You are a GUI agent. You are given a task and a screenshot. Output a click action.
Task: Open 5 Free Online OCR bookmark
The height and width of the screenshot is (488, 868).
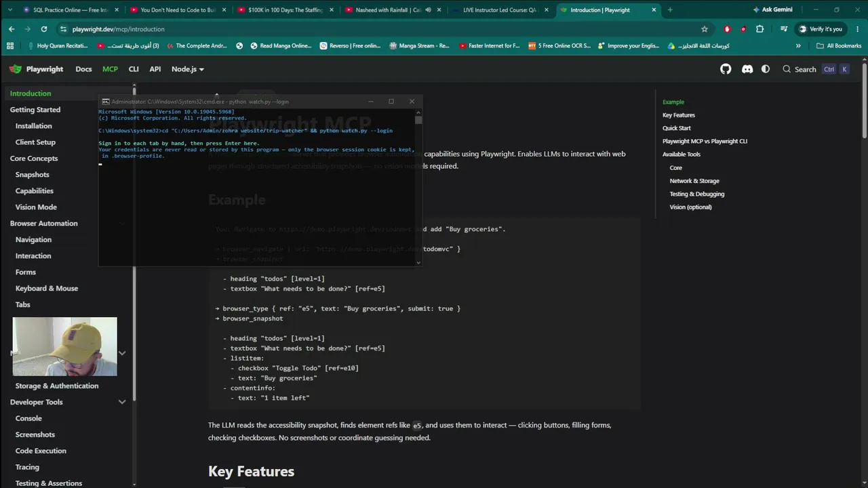coord(559,46)
